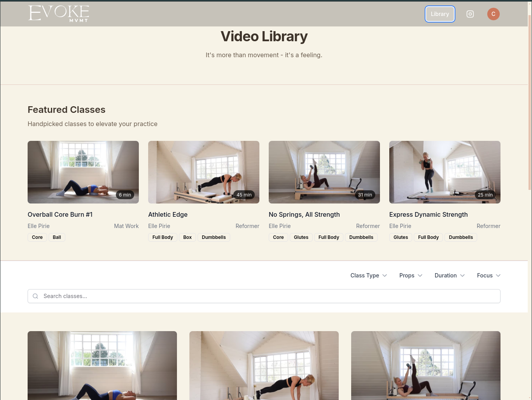Viewport: 532px width, 400px height.
Task: Click the EVOKE MVMT logo
Action: click(x=58, y=14)
